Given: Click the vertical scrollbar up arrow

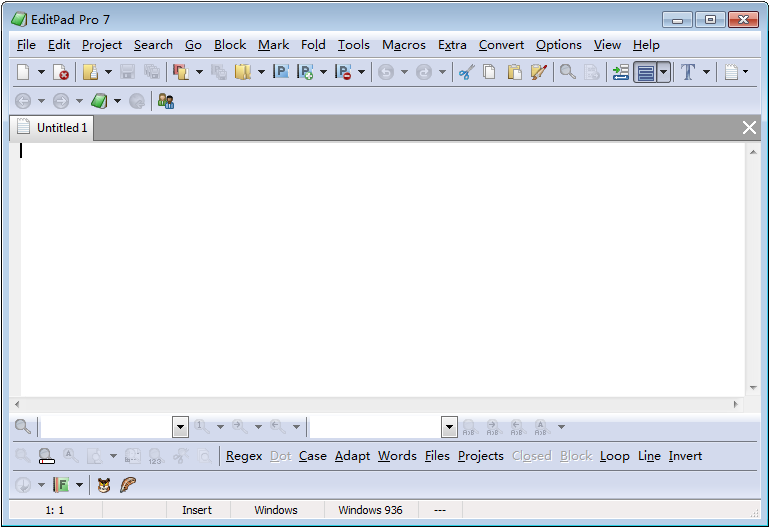Looking at the screenshot, I should [x=753, y=152].
